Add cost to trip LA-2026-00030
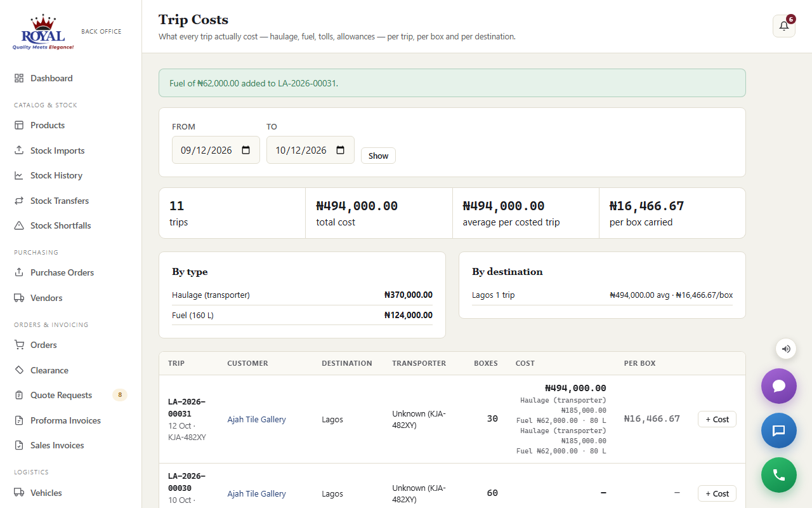This screenshot has width=812, height=508. 717,493
